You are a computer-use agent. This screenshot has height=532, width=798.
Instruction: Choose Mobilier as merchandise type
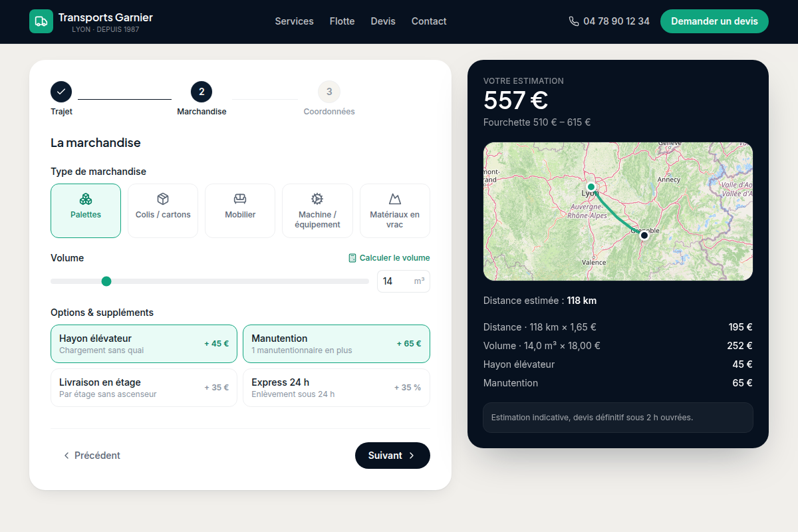[x=240, y=211]
